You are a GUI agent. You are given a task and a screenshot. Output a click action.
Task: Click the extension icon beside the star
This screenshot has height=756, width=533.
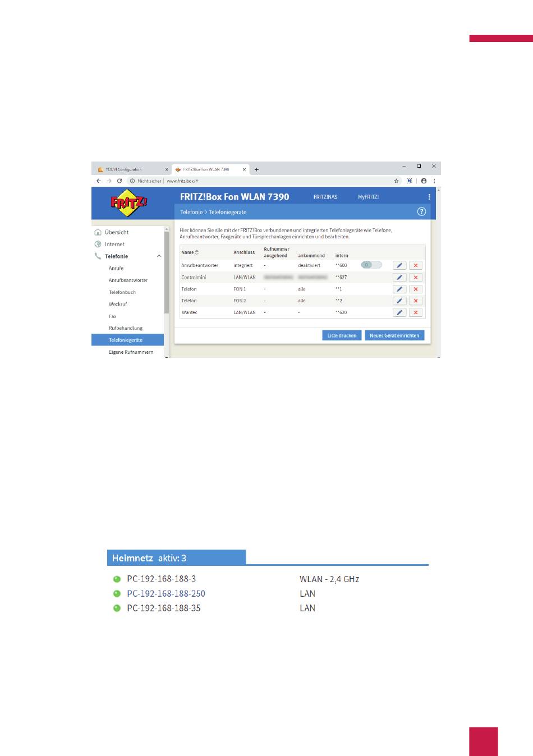click(409, 181)
